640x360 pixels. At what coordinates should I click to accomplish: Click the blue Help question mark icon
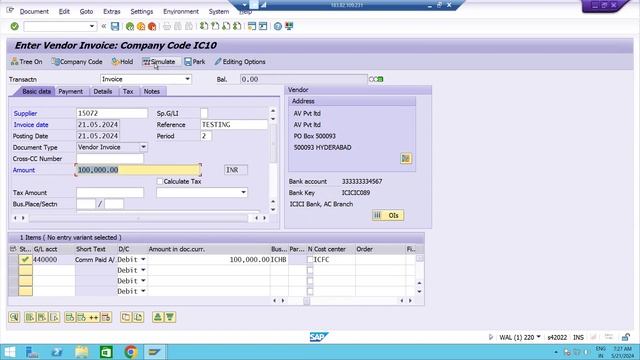(278, 27)
